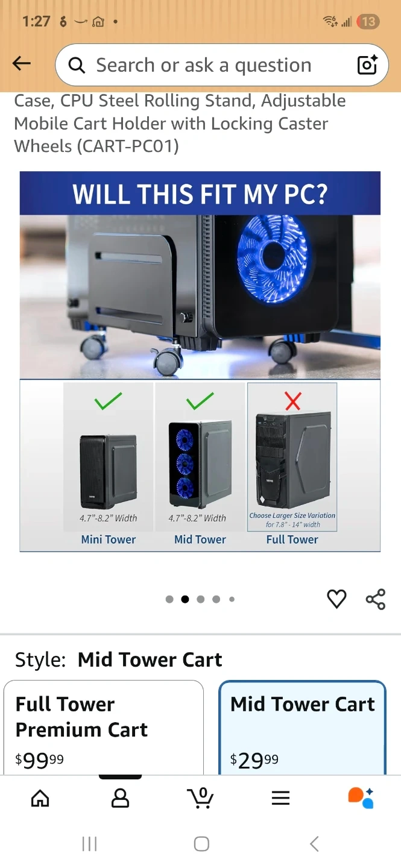Screen dimensions: 401x868
Task: Open the Will This Fit My PC image
Action: click(x=200, y=362)
